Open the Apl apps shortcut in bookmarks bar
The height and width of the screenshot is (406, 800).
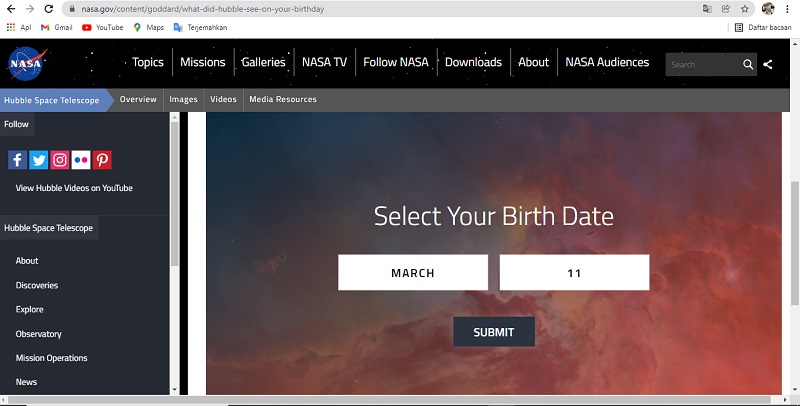[x=19, y=28]
